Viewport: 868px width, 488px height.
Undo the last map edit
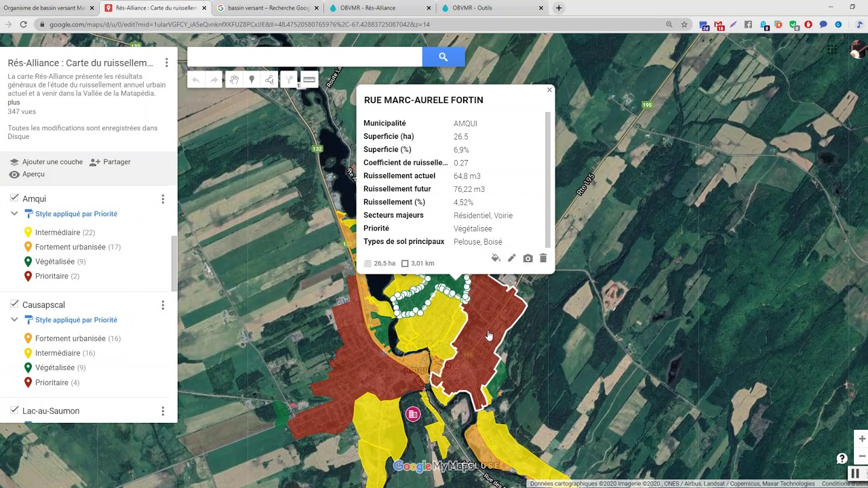196,80
